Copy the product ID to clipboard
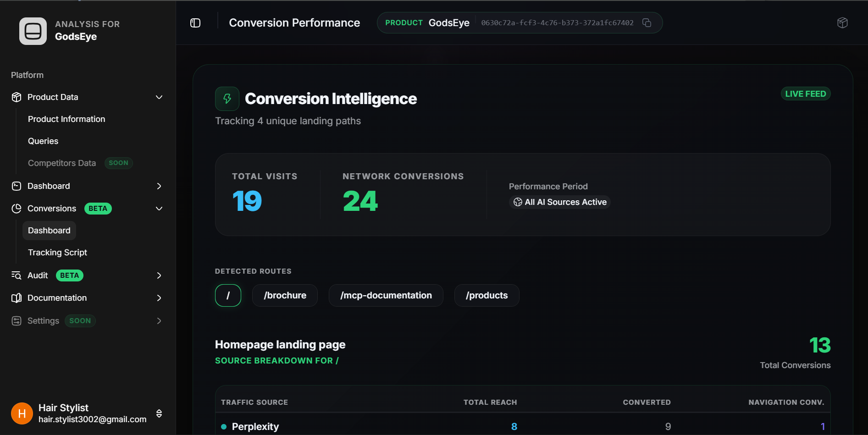This screenshot has height=435, width=868. 647,23
